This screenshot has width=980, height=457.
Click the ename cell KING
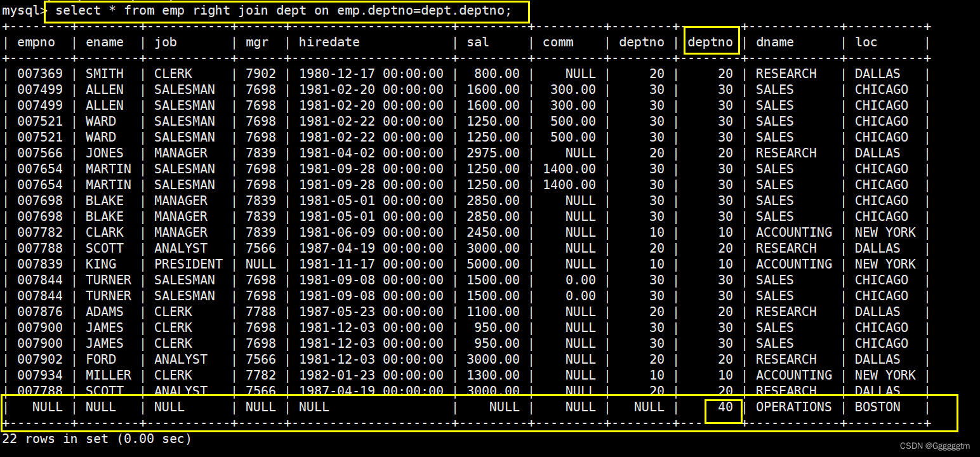[x=101, y=264]
